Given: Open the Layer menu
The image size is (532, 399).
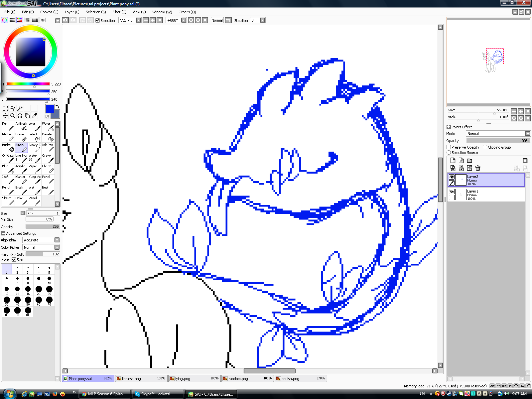Looking at the screenshot, I should pyautogui.click(x=72, y=12).
